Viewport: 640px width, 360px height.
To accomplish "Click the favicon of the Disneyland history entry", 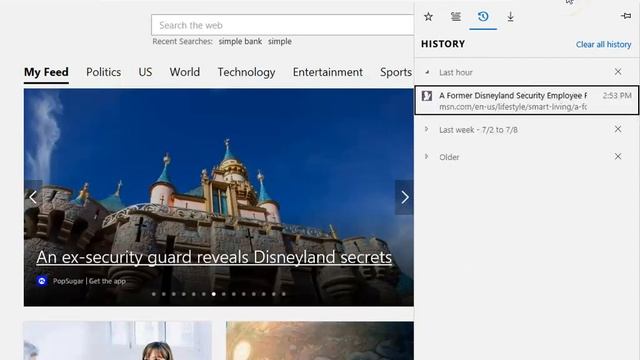I will [x=427, y=96].
